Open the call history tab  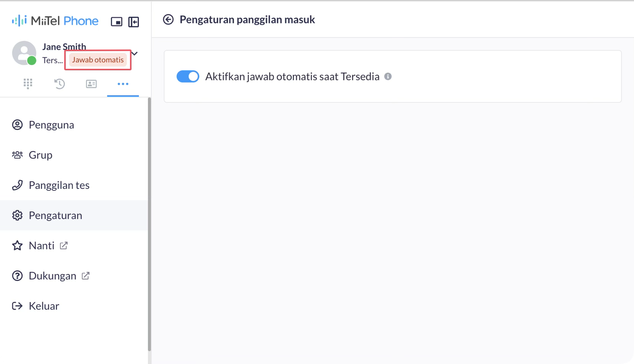pos(60,84)
